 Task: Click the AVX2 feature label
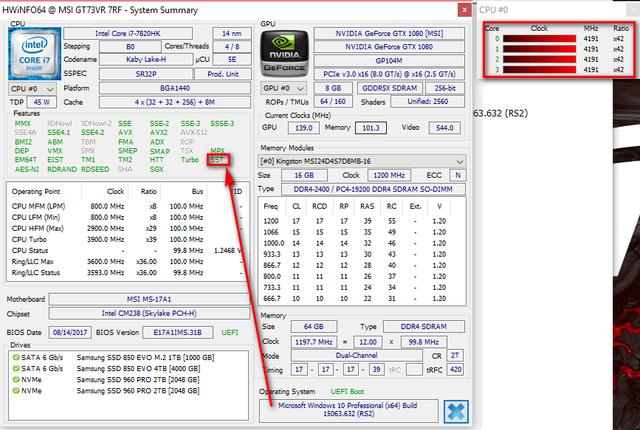(x=158, y=133)
